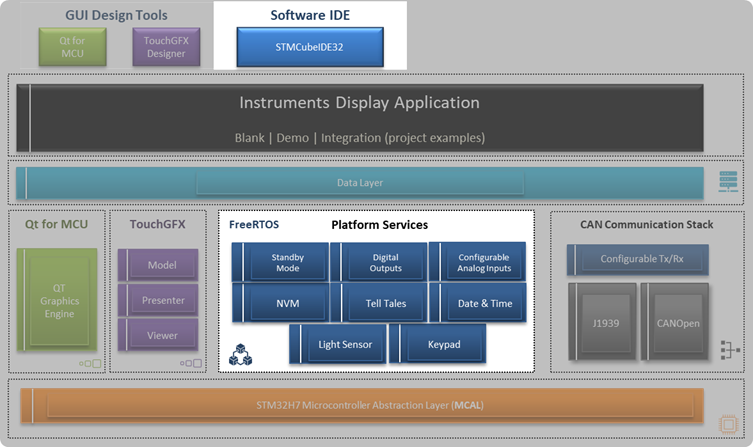The height and width of the screenshot is (447, 753).
Task: Select the Standby Mode service block
Action: pyautogui.click(x=280, y=262)
